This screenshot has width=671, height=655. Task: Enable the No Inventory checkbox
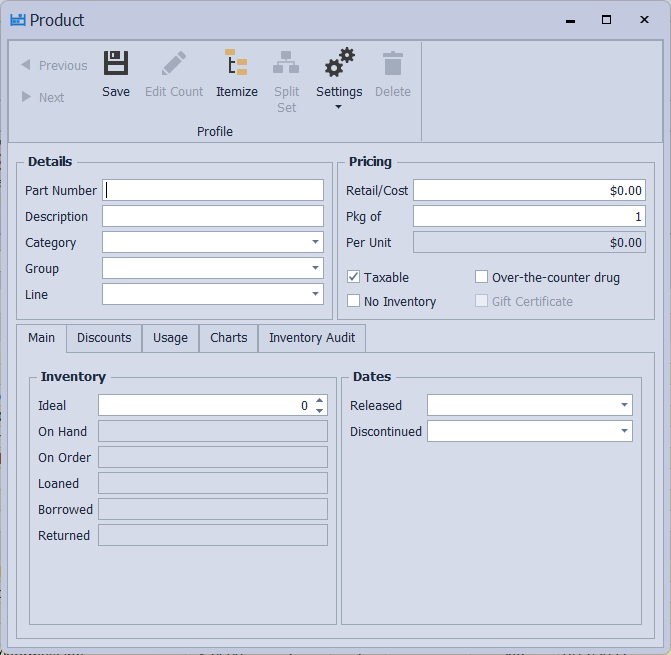pos(354,301)
